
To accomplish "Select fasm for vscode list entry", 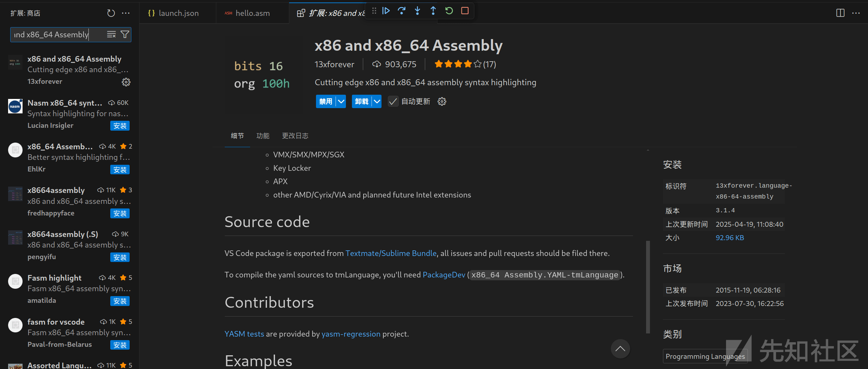I will point(70,333).
